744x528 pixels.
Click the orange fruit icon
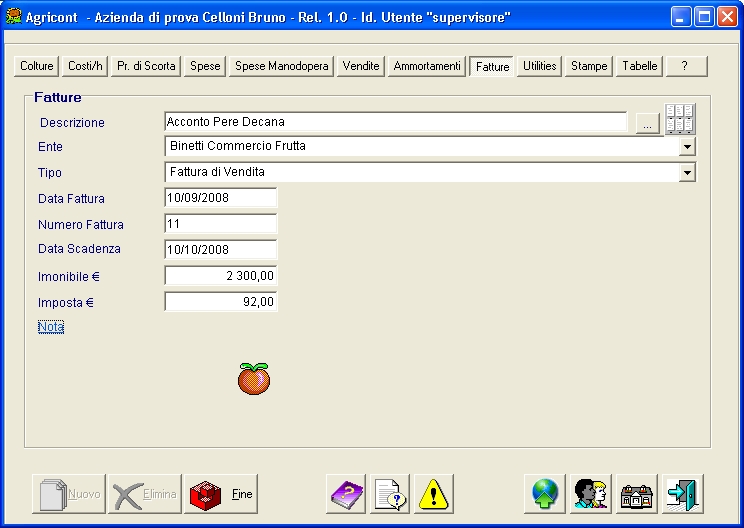[254, 378]
